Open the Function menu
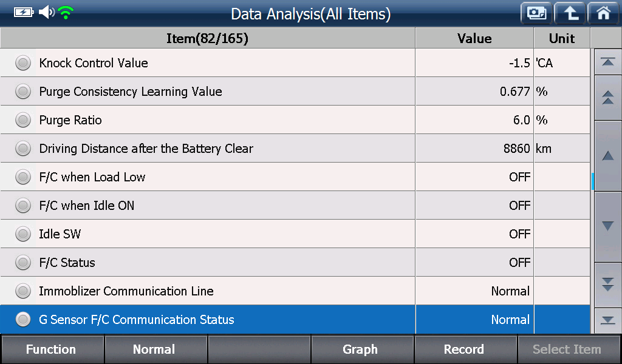Image resolution: width=622 pixels, height=364 pixels. click(52, 349)
